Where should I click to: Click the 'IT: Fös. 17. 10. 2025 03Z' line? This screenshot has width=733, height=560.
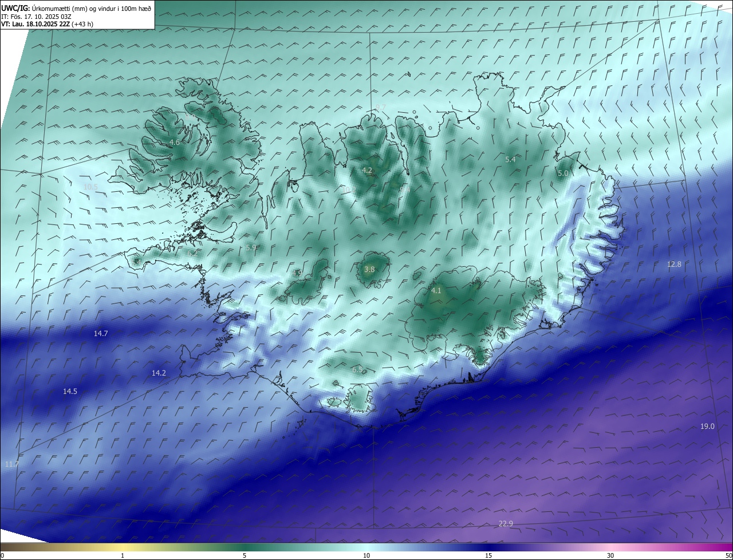coord(36,17)
